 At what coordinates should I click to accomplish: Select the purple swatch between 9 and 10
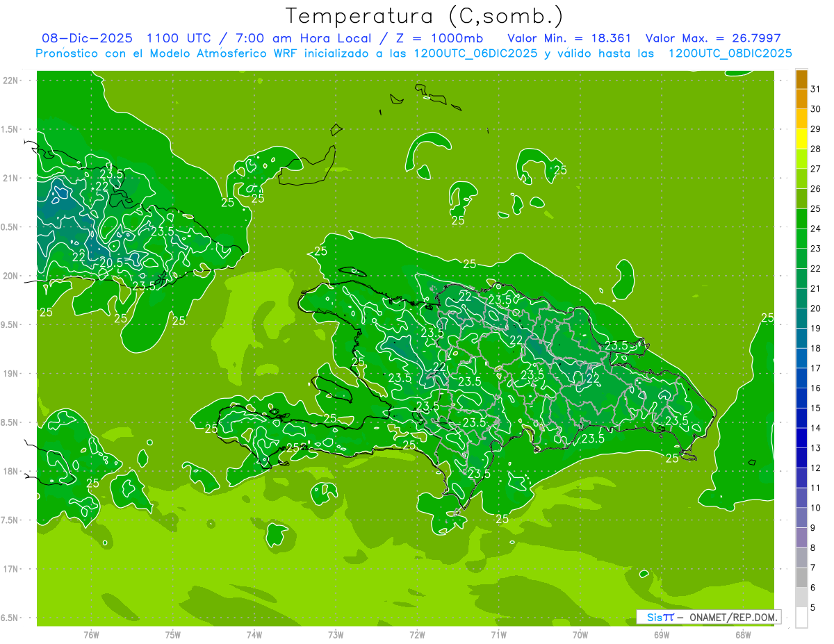pyautogui.click(x=801, y=518)
